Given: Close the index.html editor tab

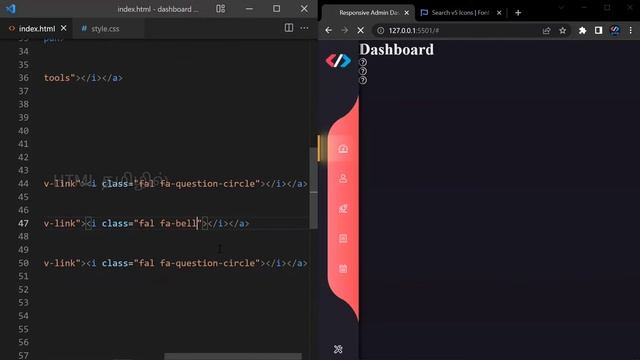Looking at the screenshot, I should (64, 28).
